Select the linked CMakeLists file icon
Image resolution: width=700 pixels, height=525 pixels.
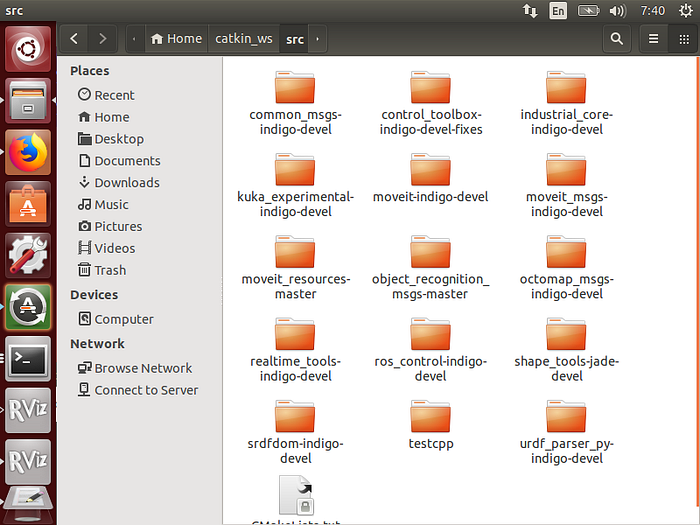296,495
